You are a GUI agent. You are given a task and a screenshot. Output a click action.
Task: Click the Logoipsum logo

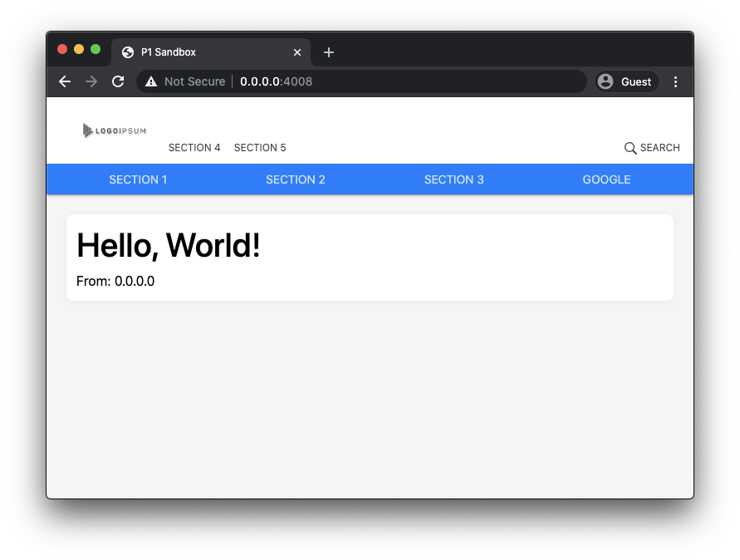coord(115,130)
